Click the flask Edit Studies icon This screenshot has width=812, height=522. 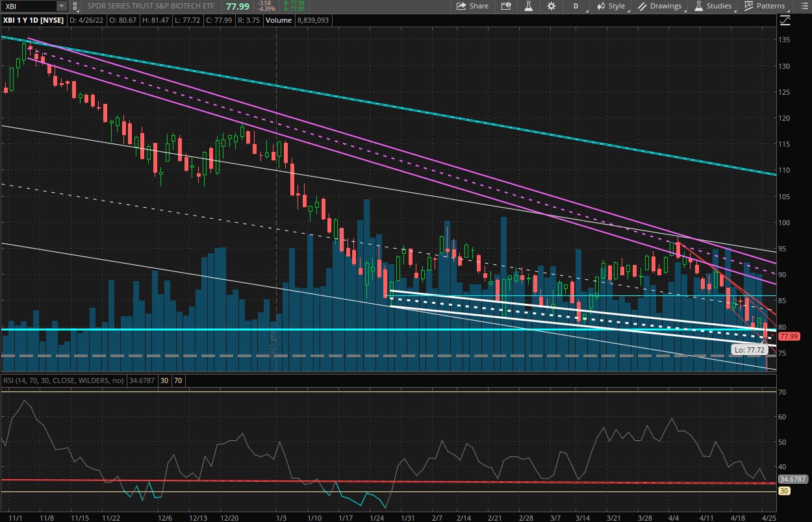[x=528, y=6]
